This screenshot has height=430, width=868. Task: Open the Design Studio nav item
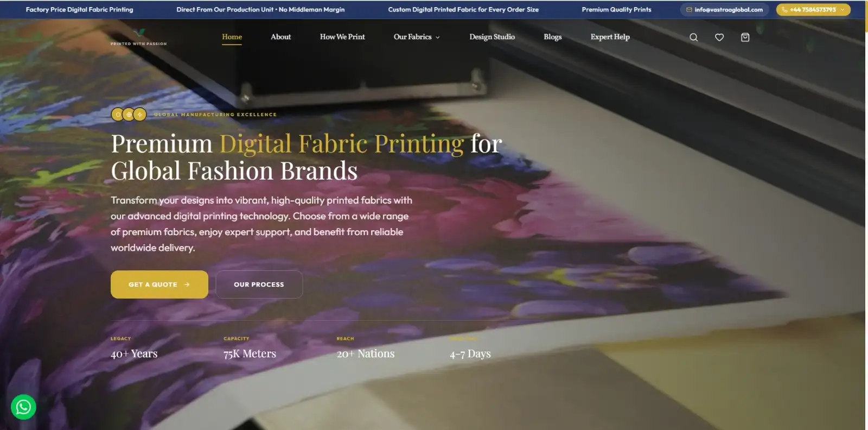pos(492,37)
